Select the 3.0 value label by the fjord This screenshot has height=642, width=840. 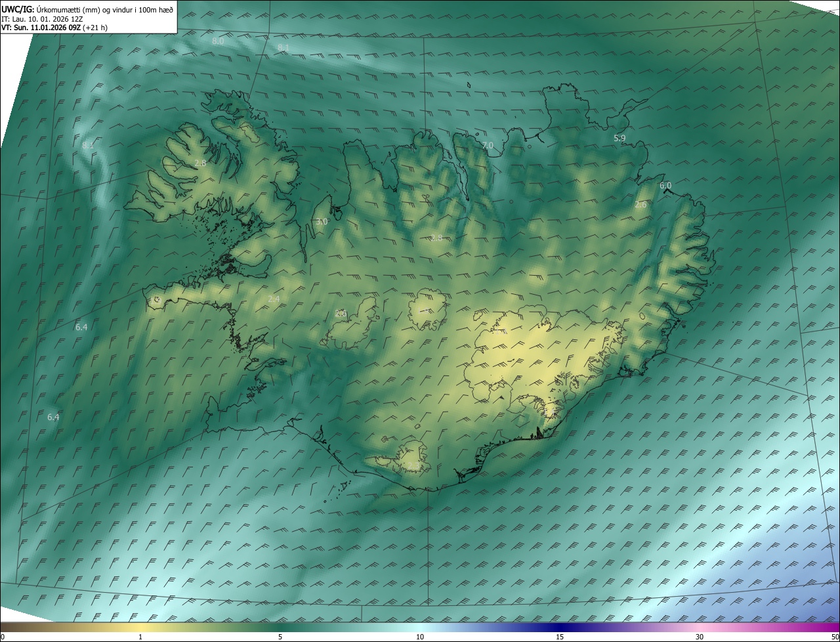[x=321, y=222]
